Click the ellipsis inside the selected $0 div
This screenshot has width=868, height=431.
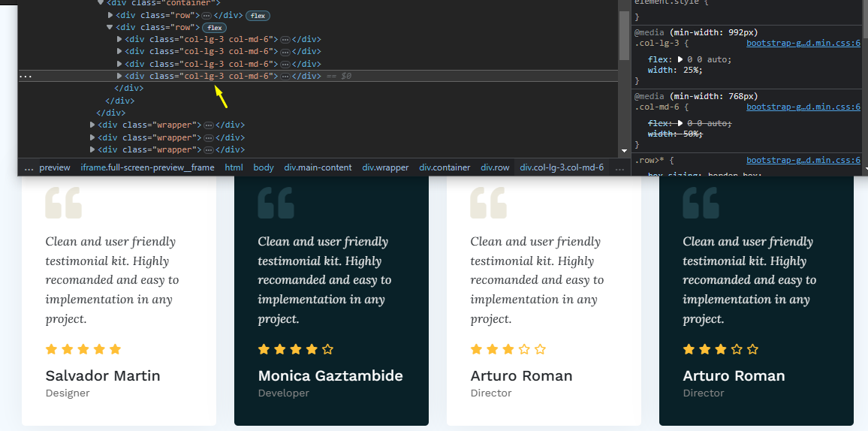coord(285,77)
